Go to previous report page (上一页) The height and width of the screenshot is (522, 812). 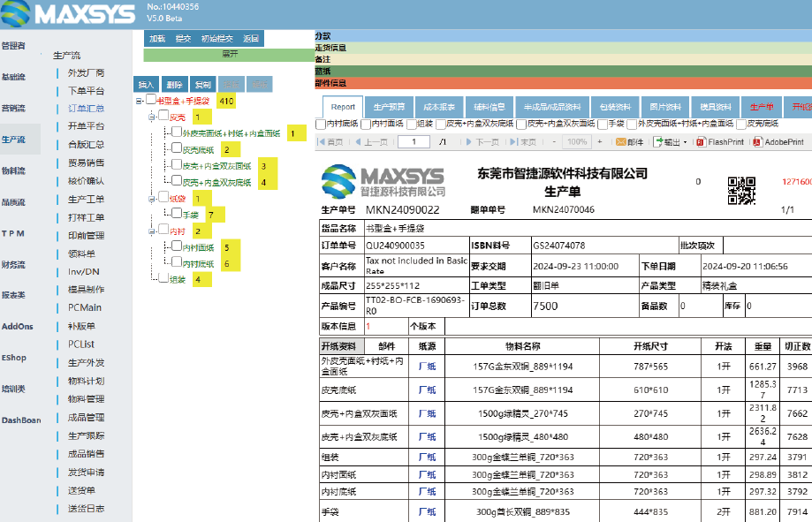pos(371,142)
